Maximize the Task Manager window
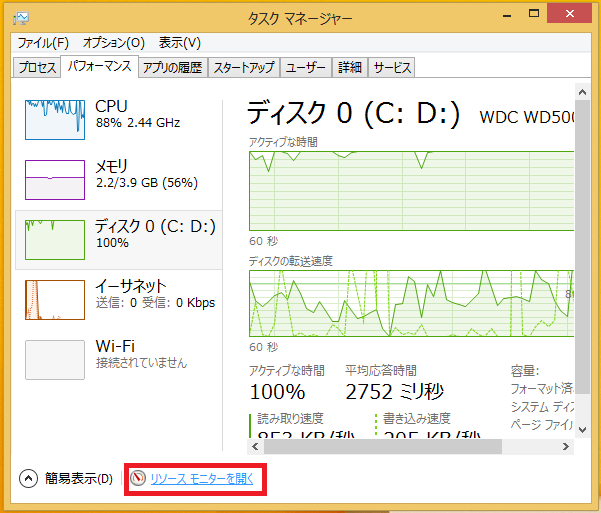 click(x=534, y=14)
